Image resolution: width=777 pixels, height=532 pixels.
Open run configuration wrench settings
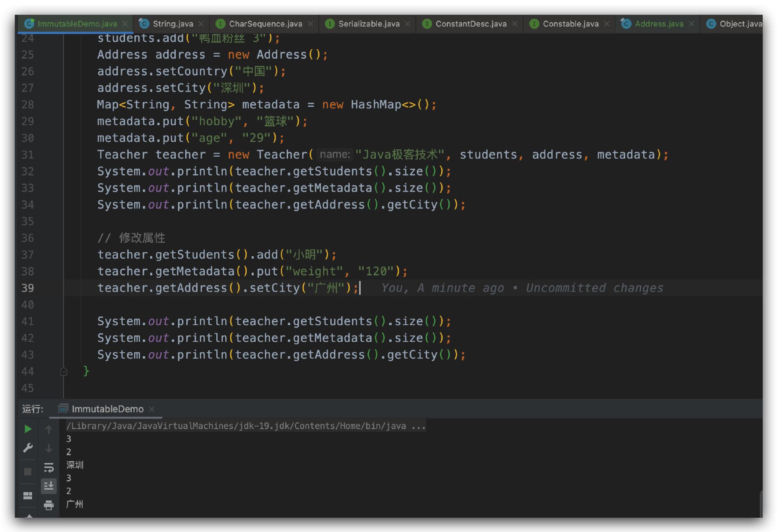point(28,448)
